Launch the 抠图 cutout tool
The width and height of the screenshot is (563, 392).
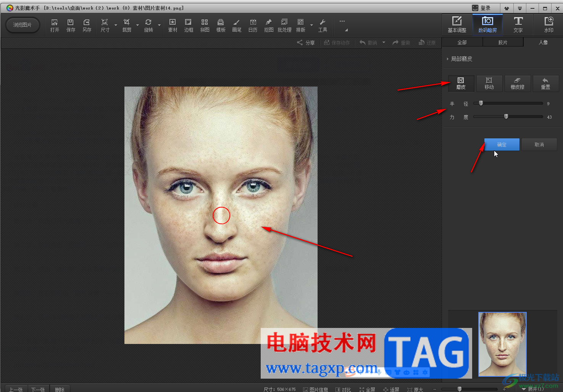point(269,25)
